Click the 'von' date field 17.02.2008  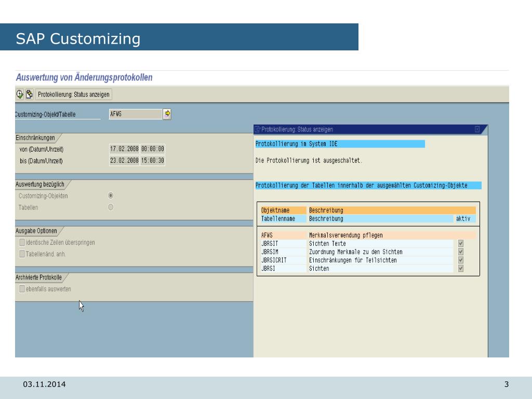124,149
